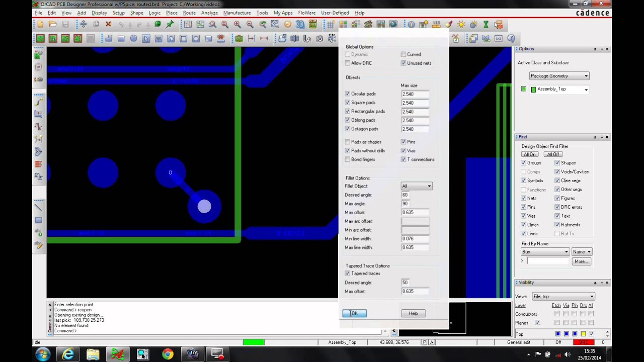Click the OK button in the dialog

pos(355,313)
